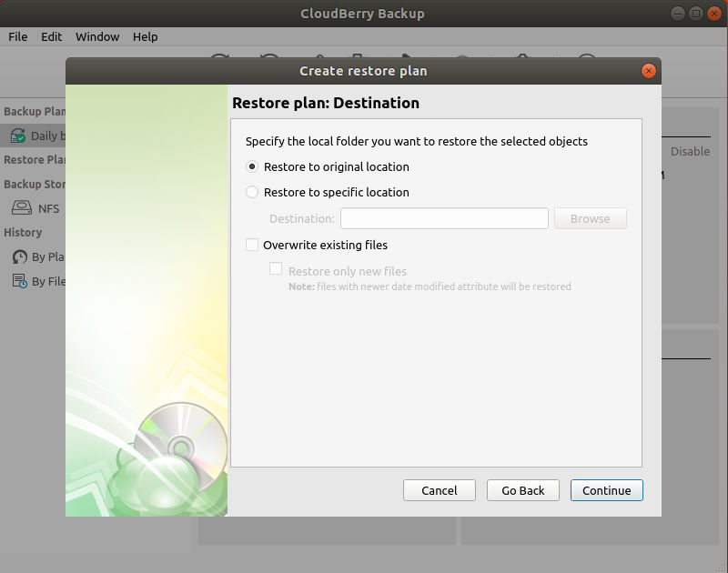This screenshot has height=573, width=728.
Task: Focus the Destination path field
Action: point(444,218)
